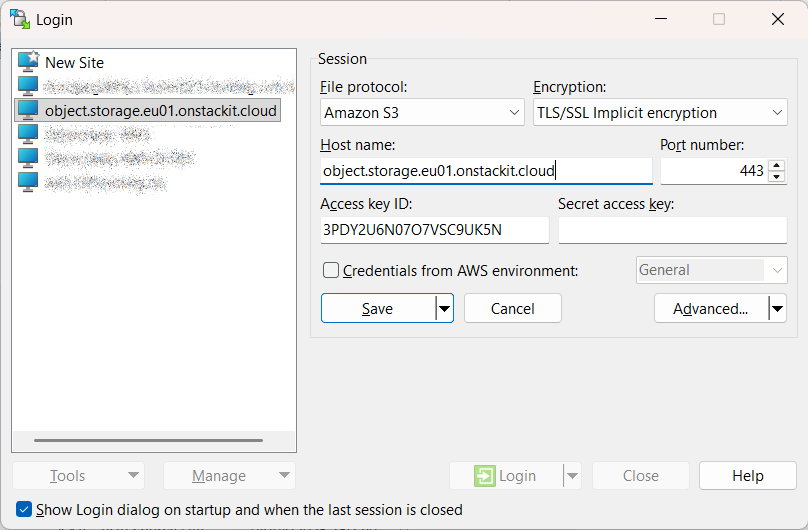Open the Encryption dropdown

click(661, 113)
